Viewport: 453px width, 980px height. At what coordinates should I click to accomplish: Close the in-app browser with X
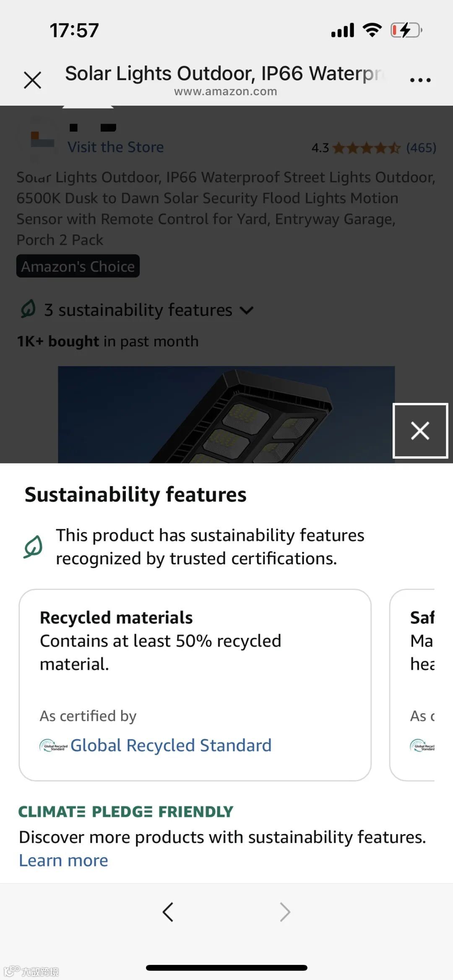pyautogui.click(x=33, y=80)
